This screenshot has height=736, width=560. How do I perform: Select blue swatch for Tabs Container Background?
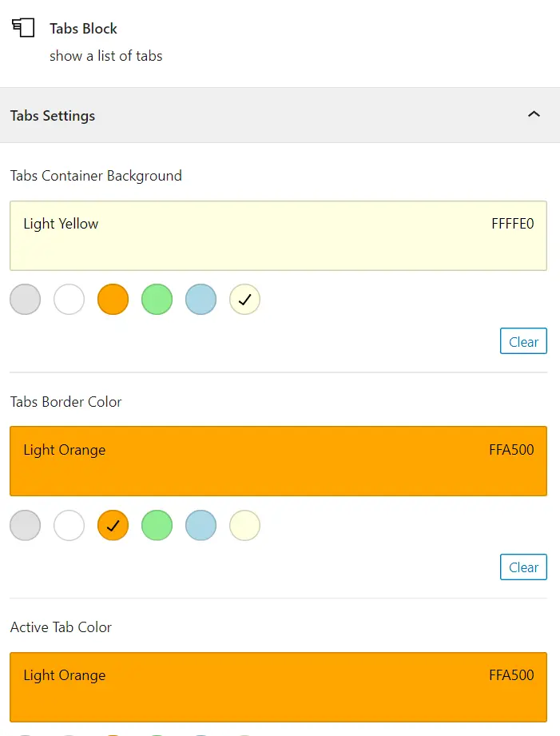coord(201,299)
